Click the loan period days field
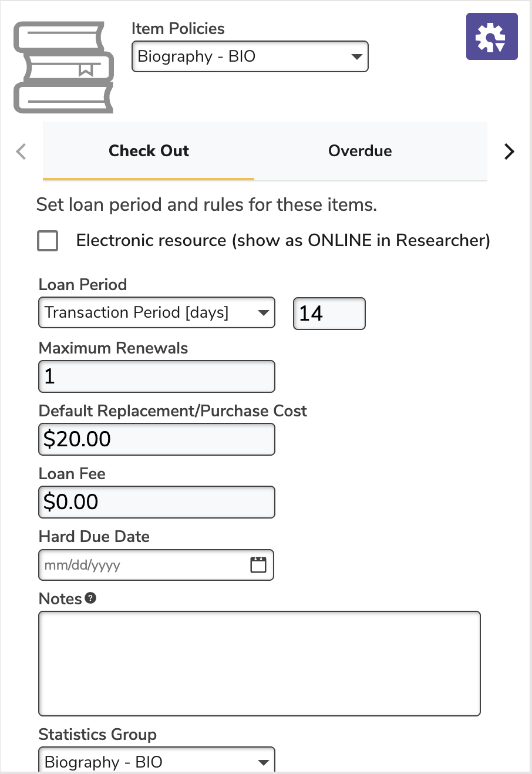The image size is (532, 774). (x=329, y=313)
